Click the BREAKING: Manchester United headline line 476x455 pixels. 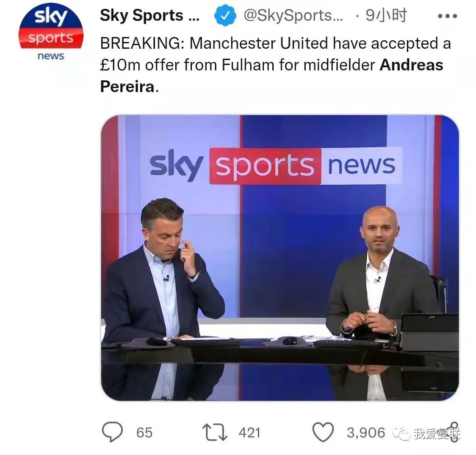tap(275, 43)
